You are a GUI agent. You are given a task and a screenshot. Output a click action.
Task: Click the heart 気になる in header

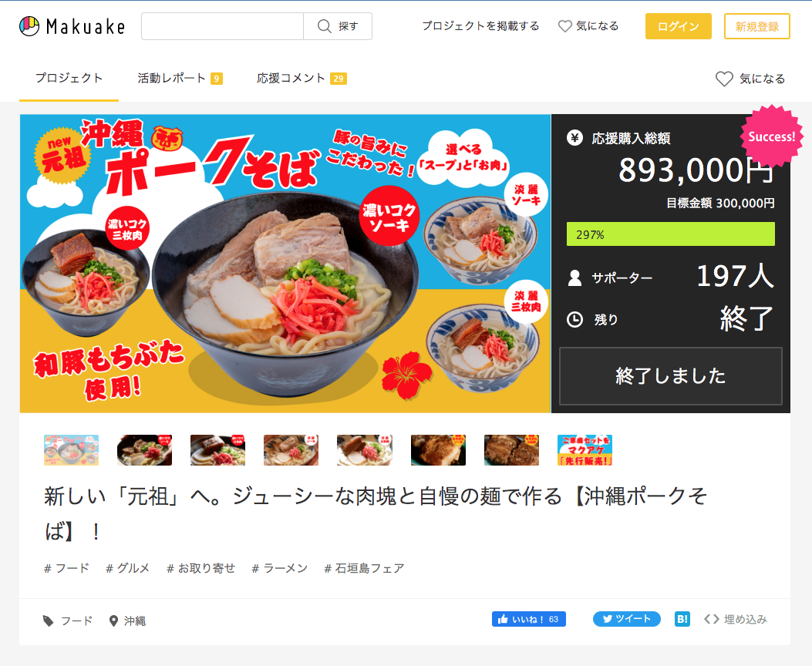click(588, 26)
